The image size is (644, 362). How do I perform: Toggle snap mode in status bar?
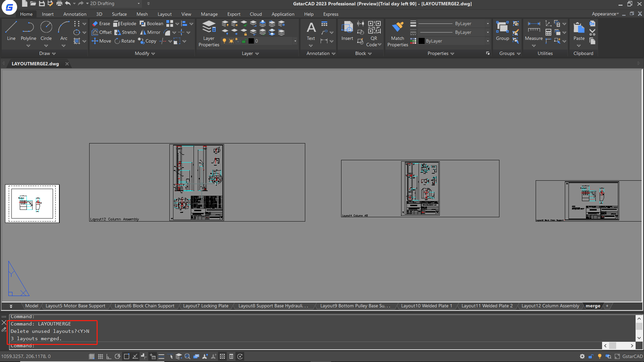pos(91,356)
